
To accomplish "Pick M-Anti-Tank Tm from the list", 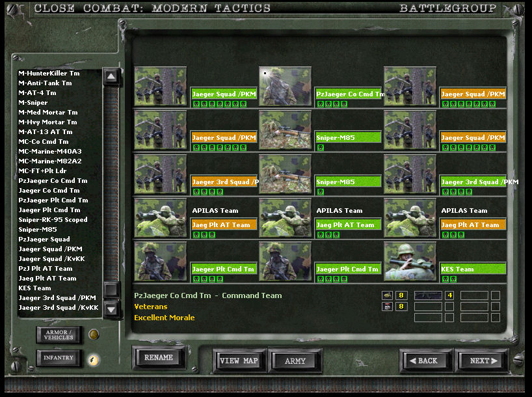I will [x=45, y=83].
